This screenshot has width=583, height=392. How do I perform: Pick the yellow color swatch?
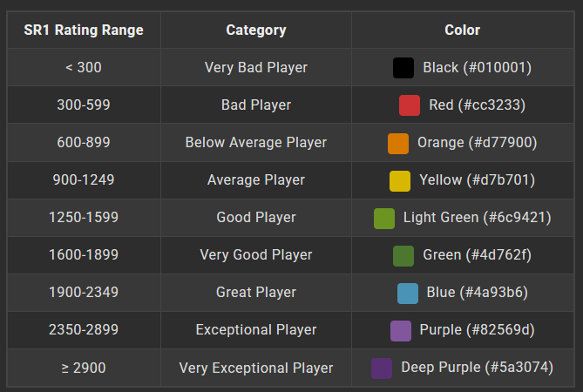point(400,181)
